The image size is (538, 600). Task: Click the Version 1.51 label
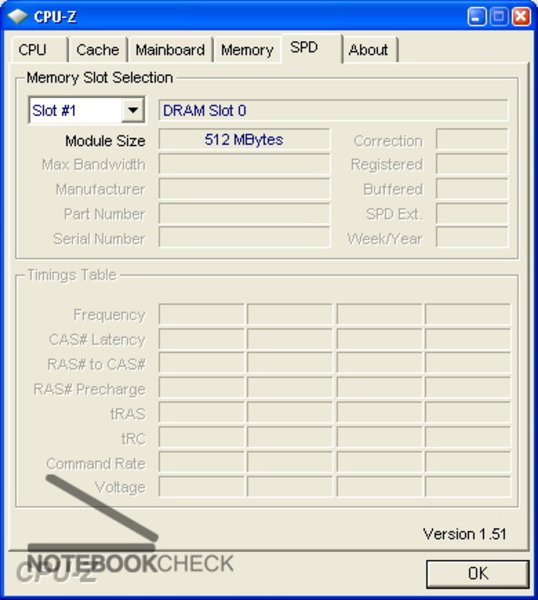pyautogui.click(x=465, y=534)
